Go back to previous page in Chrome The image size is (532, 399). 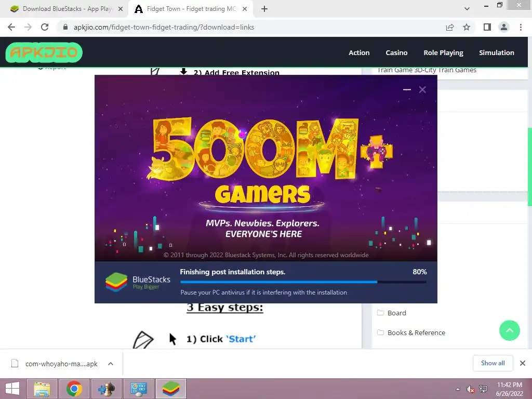(x=11, y=27)
